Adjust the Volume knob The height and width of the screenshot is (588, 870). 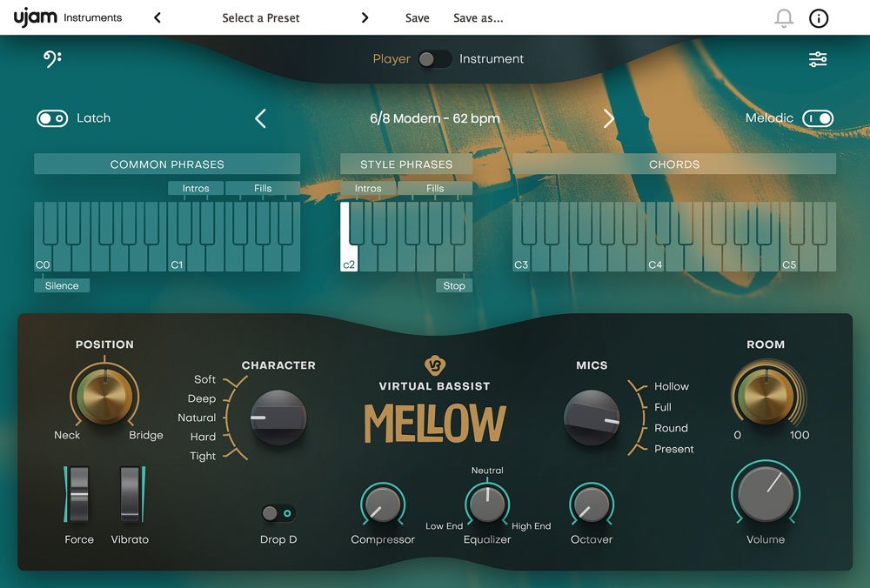(x=766, y=494)
